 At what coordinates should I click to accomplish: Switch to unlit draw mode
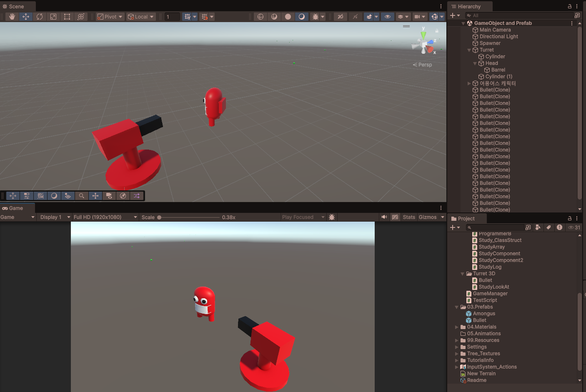288,17
